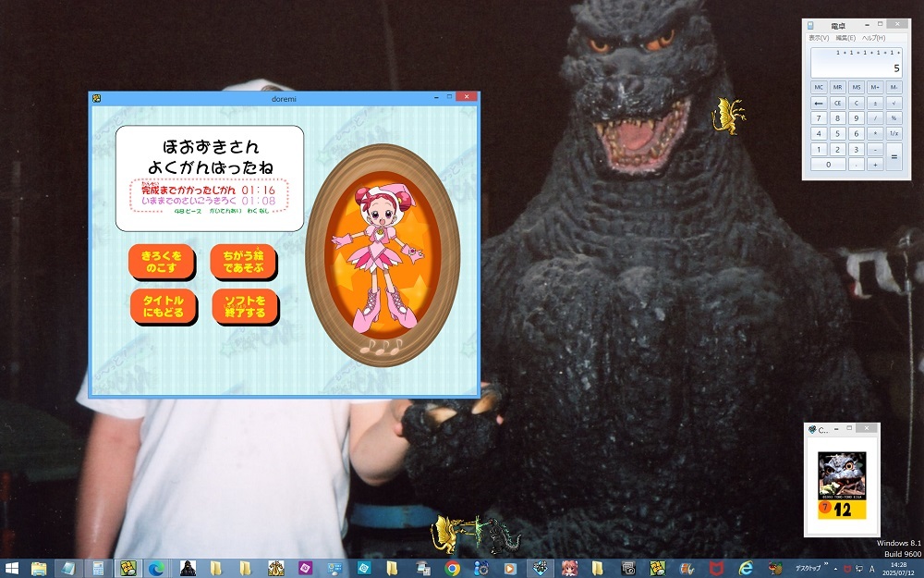Viewport: 924px width, 578px height.
Task: Click calculator M- key
Action: pyautogui.click(x=894, y=87)
